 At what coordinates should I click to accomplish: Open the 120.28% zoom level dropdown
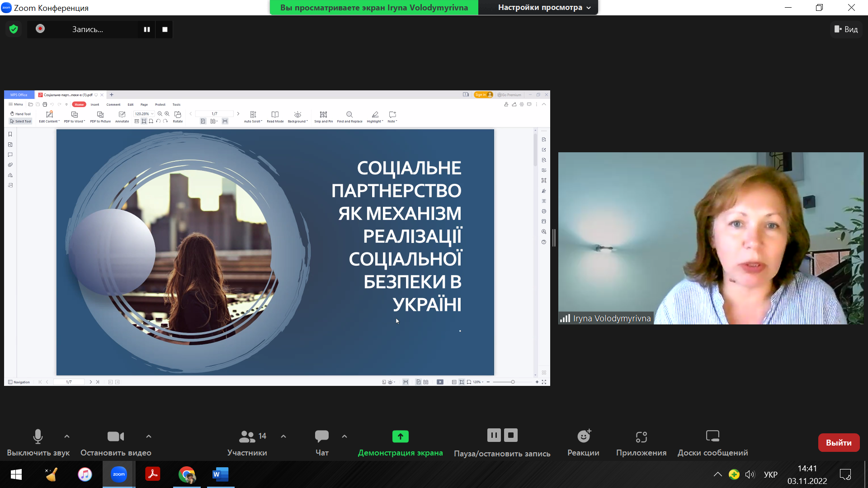(144, 114)
